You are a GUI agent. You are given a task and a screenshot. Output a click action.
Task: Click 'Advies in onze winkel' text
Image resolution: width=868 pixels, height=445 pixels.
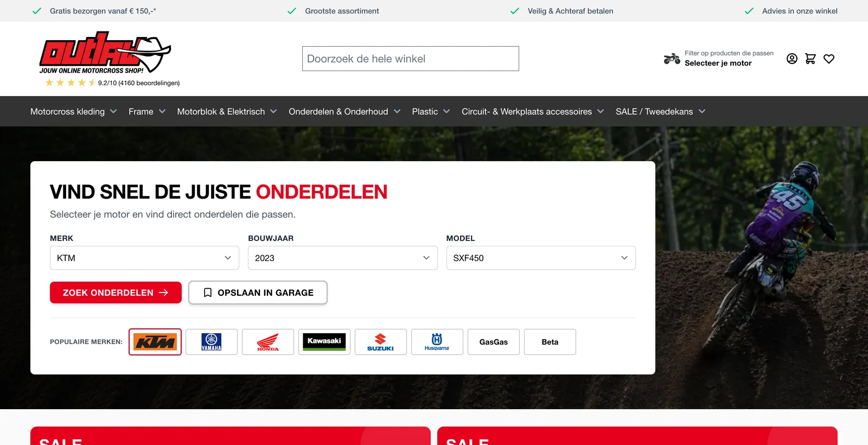[800, 11]
